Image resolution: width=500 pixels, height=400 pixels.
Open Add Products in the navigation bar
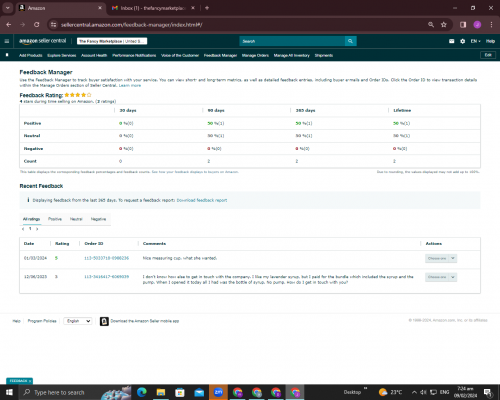[31, 55]
